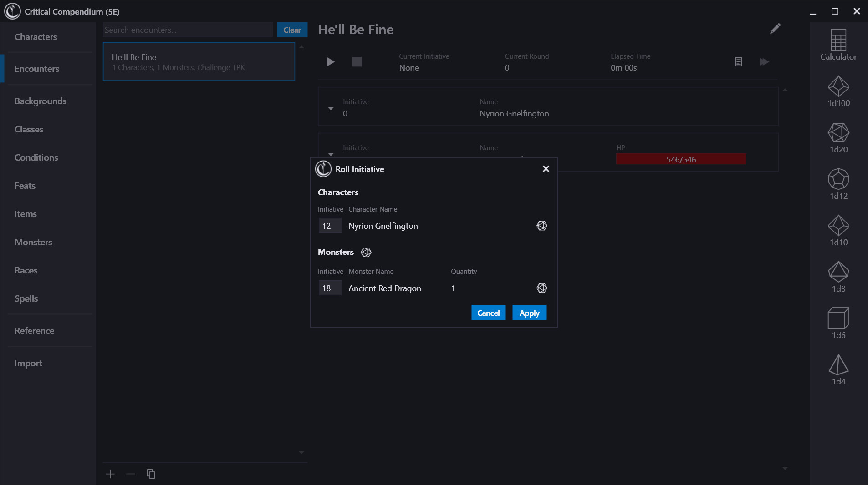The height and width of the screenshot is (485, 868).
Task: Expand Nyrion Gnelfington's initiative row
Action: (330, 109)
